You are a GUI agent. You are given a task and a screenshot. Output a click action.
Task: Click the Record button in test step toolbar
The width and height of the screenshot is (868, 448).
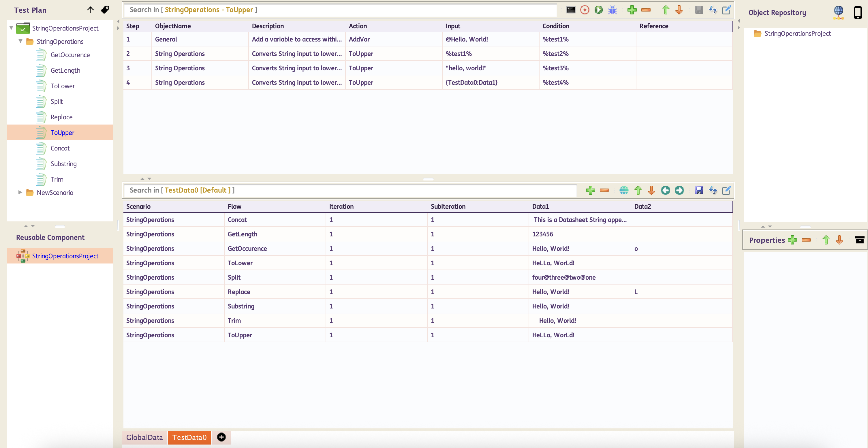585,10
